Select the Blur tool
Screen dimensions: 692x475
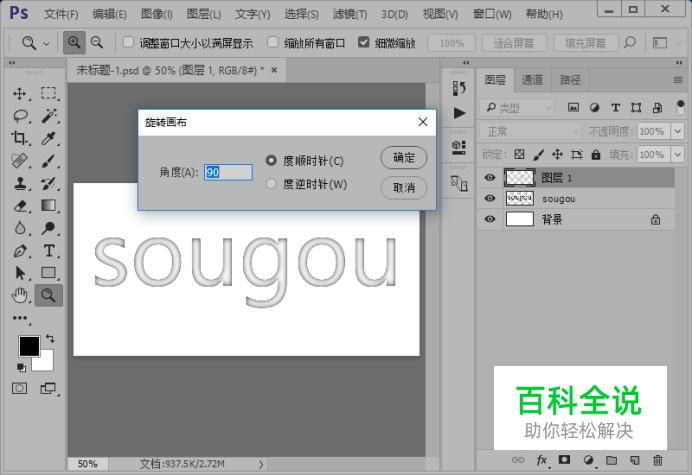[x=19, y=228]
